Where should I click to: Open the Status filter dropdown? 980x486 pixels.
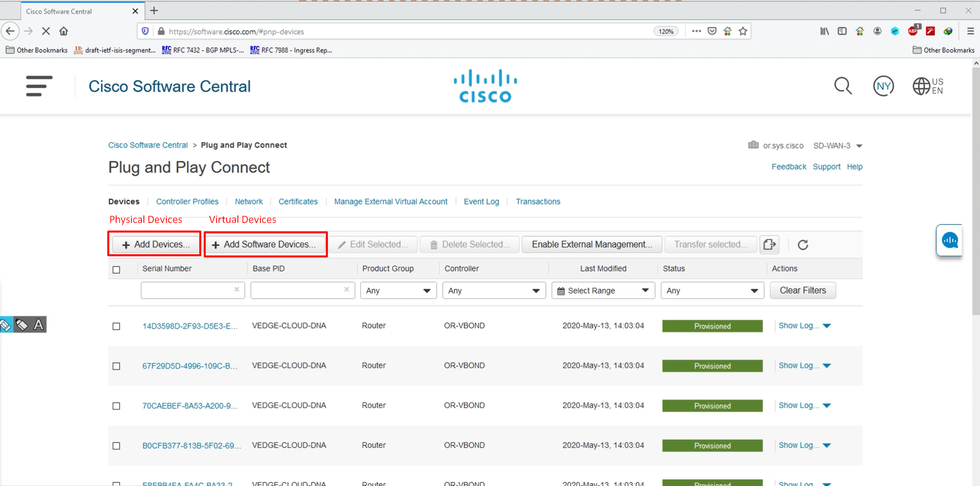[712, 290]
